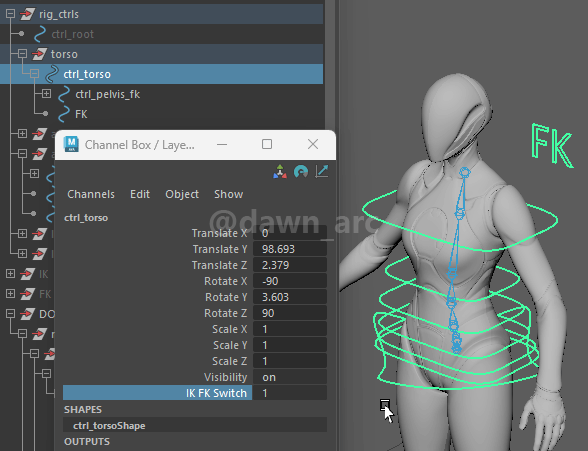This screenshot has width=588, height=451.
Task: Click IK FK Switch value field
Action: (x=290, y=393)
